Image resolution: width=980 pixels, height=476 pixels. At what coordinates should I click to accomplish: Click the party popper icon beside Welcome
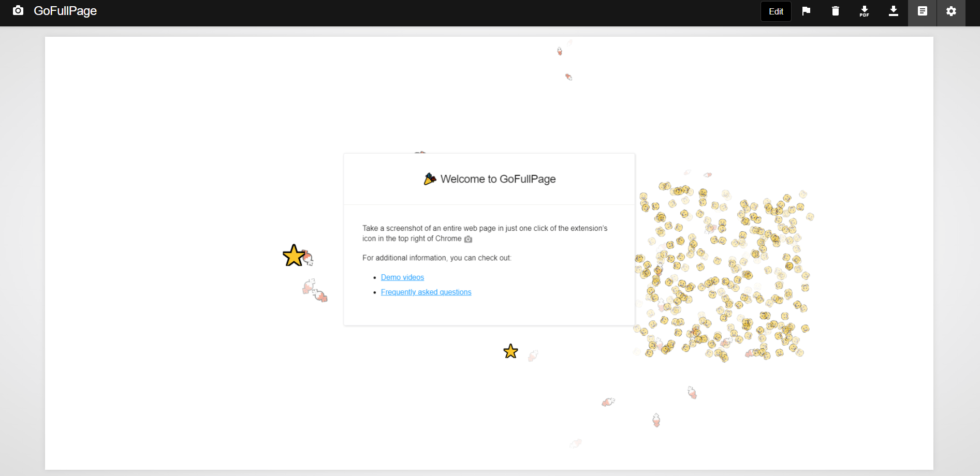[x=430, y=179]
